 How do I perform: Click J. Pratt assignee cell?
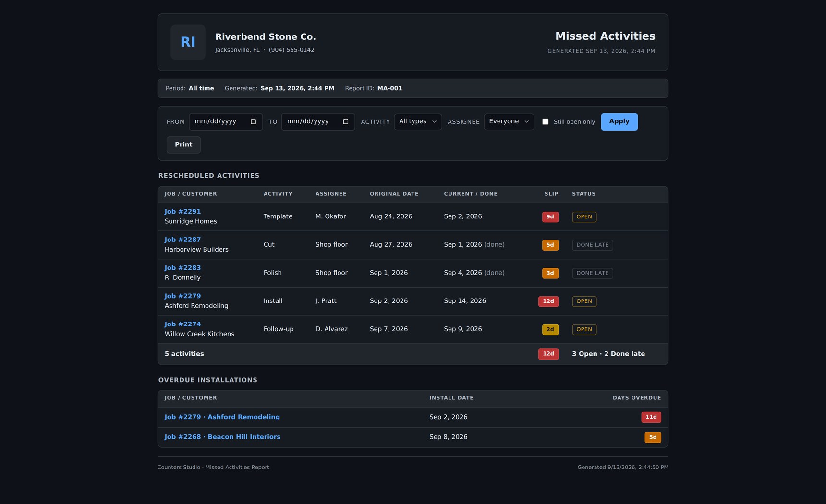(326, 301)
